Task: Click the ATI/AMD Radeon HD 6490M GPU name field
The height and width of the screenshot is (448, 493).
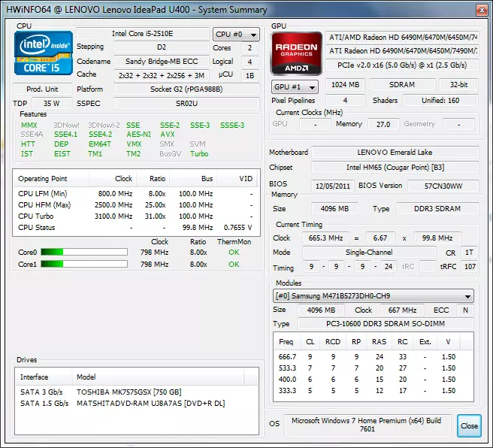Action: coord(402,38)
